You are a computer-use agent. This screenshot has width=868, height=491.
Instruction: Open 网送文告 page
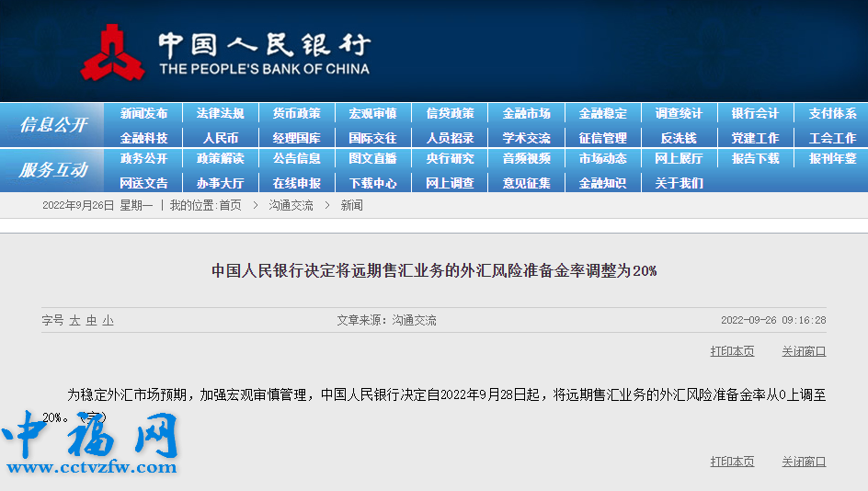(x=143, y=183)
